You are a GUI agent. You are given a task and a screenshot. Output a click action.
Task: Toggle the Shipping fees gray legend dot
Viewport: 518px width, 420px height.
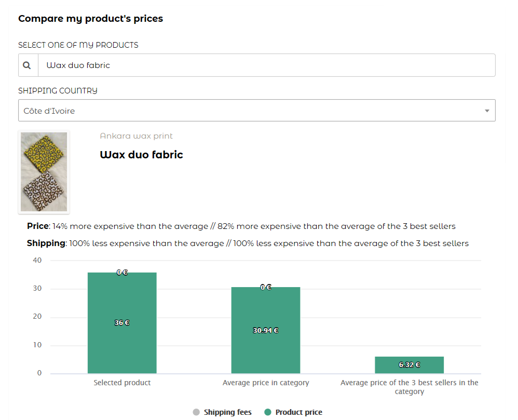point(196,412)
